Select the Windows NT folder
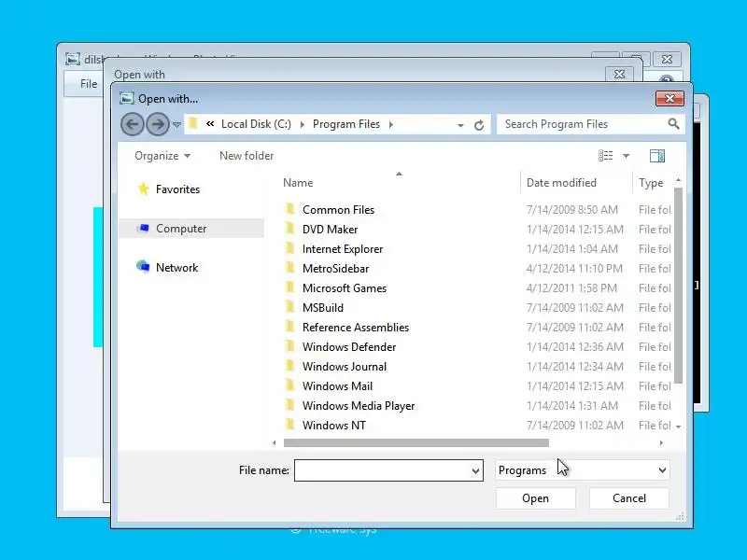 334,426
